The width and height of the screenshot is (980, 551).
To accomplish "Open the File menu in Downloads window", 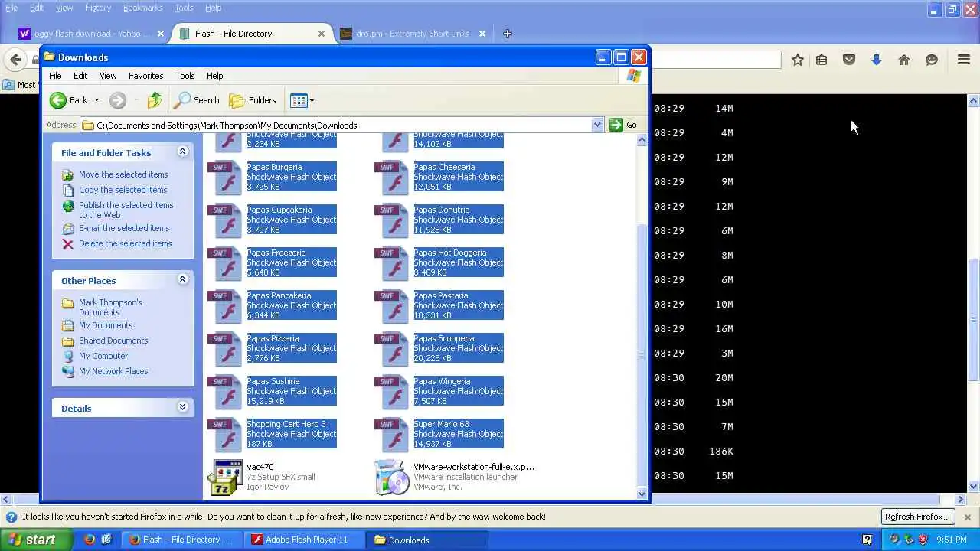I will point(55,76).
